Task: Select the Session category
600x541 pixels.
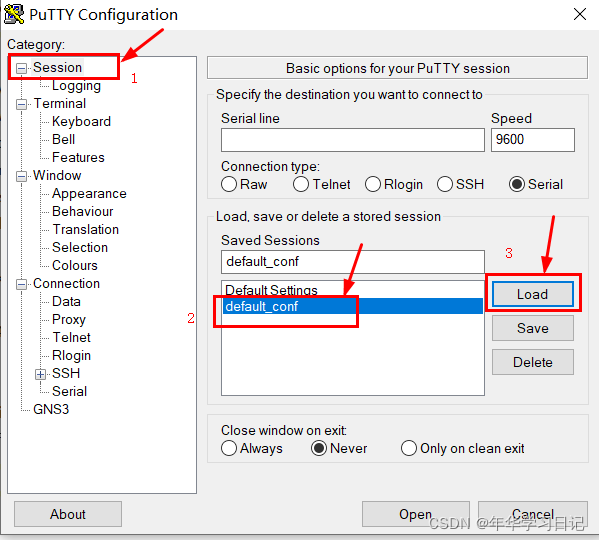Action: pyautogui.click(x=57, y=67)
